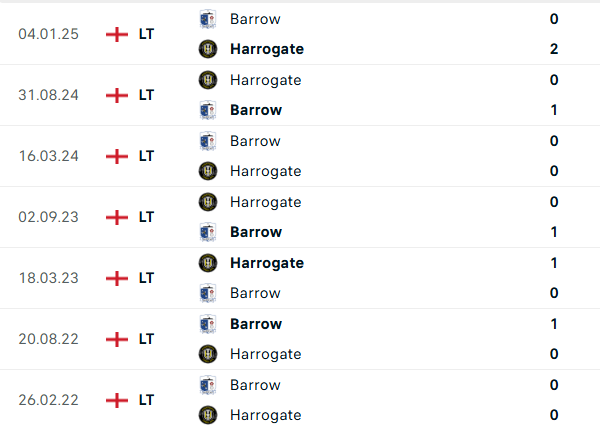This screenshot has width=600, height=429.
Task: Open Barrow team link in 20.08.22 match
Action: (255, 324)
